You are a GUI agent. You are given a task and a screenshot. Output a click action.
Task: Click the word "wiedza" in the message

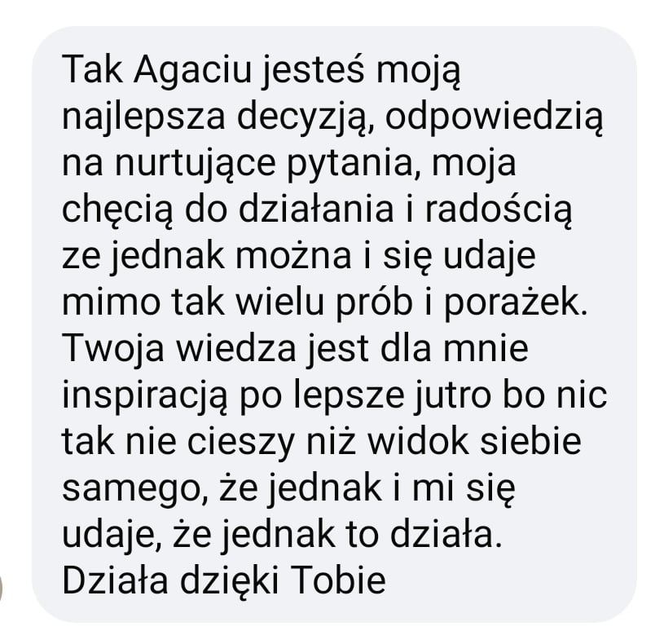pos(236,348)
